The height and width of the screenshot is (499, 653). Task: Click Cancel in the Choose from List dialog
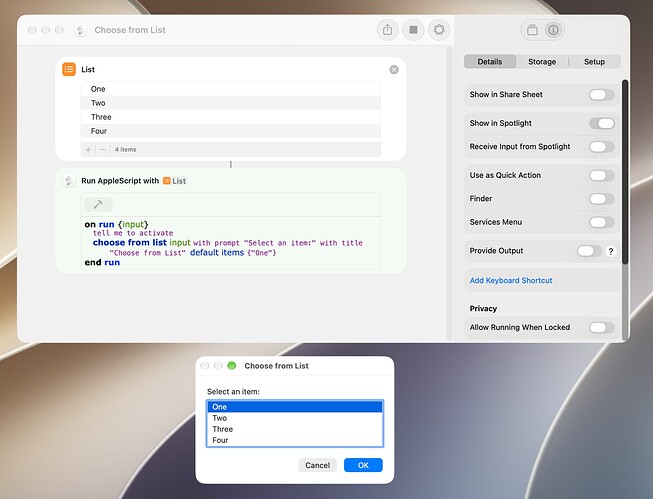point(317,465)
